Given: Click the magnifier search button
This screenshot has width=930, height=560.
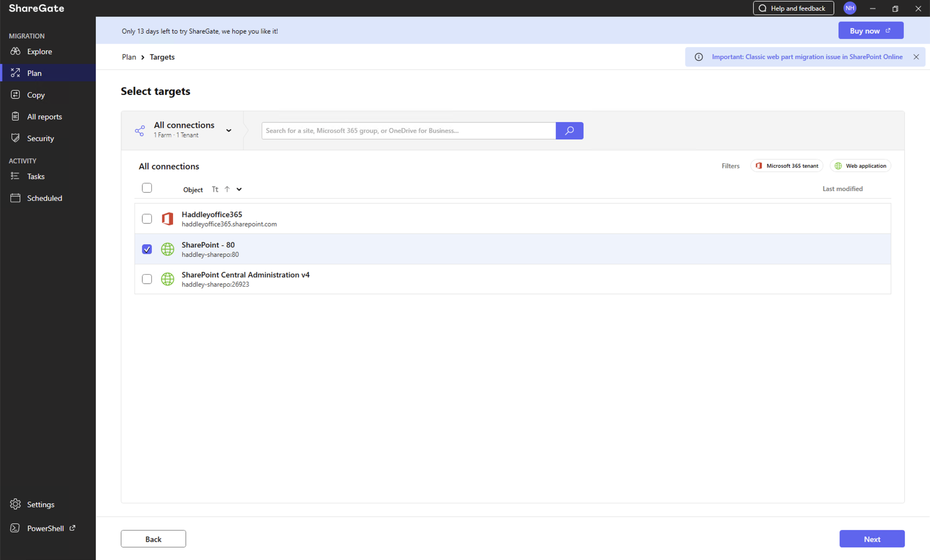Looking at the screenshot, I should 569,131.
